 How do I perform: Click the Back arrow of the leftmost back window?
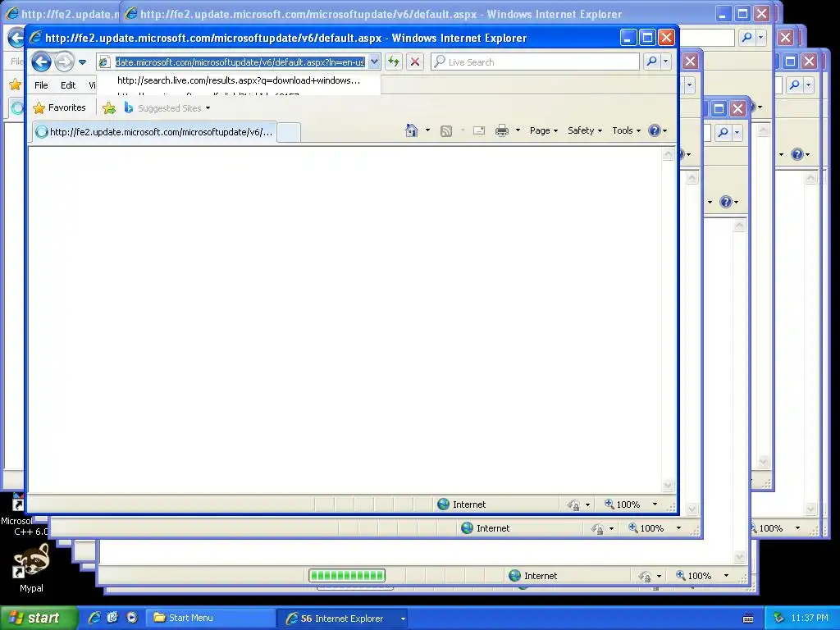click(16, 38)
